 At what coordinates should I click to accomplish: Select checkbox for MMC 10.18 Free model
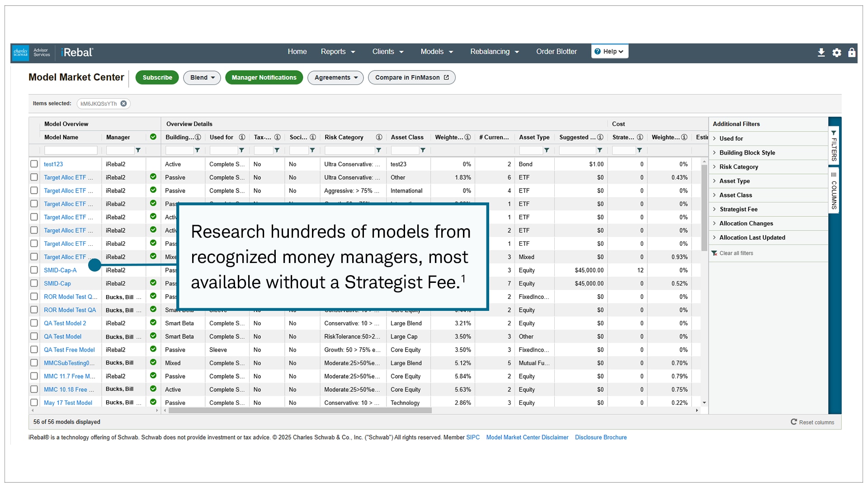pos(34,389)
